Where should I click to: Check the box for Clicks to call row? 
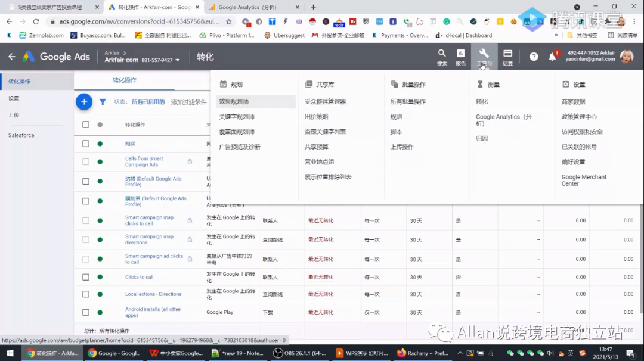pyautogui.click(x=86, y=277)
